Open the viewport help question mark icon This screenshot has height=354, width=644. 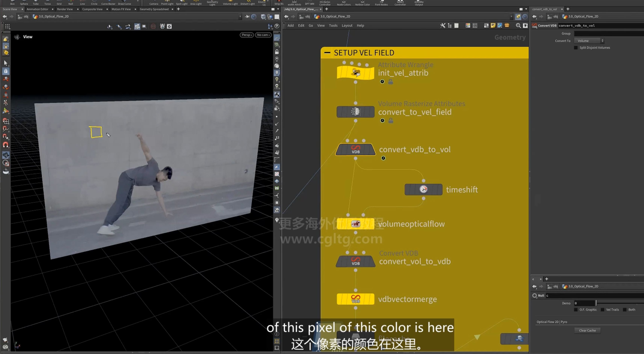tap(277, 26)
